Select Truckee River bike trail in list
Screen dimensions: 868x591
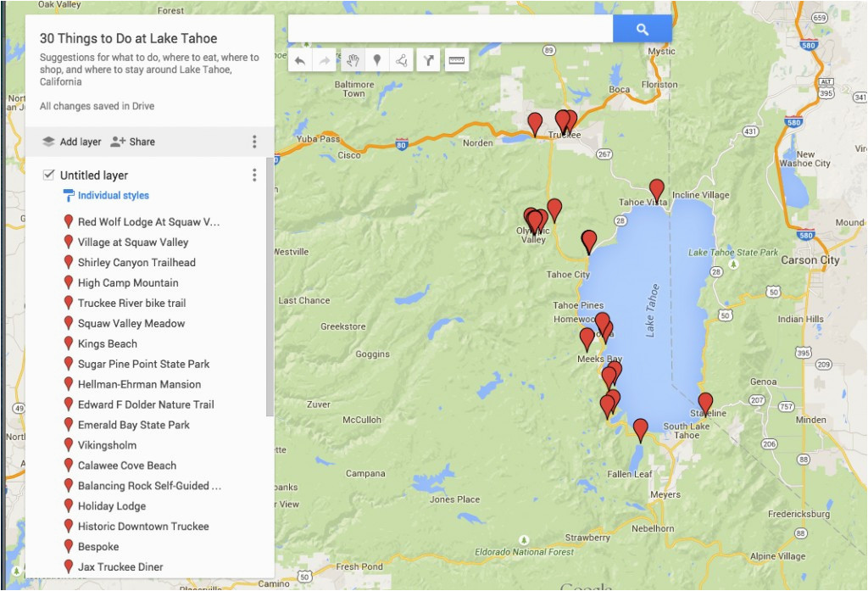[x=131, y=303]
